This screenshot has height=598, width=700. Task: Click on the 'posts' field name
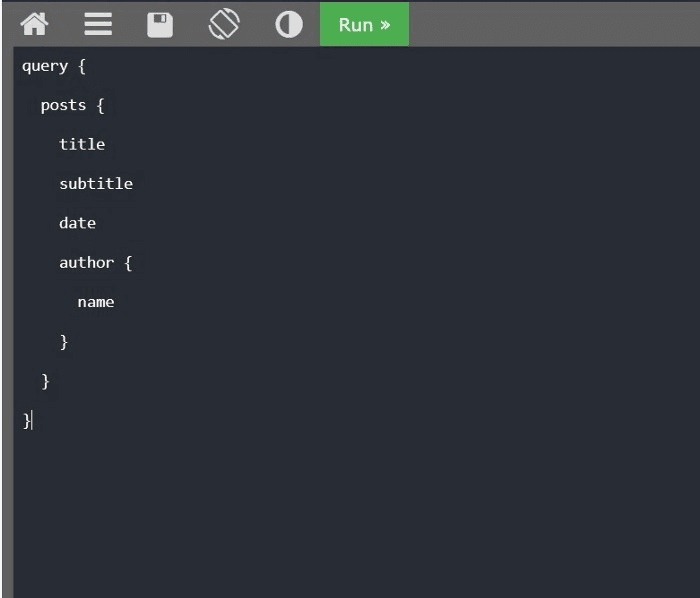tap(63, 105)
